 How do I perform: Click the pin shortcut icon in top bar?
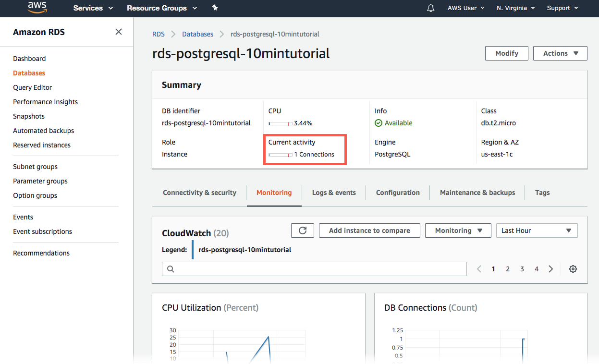(215, 8)
